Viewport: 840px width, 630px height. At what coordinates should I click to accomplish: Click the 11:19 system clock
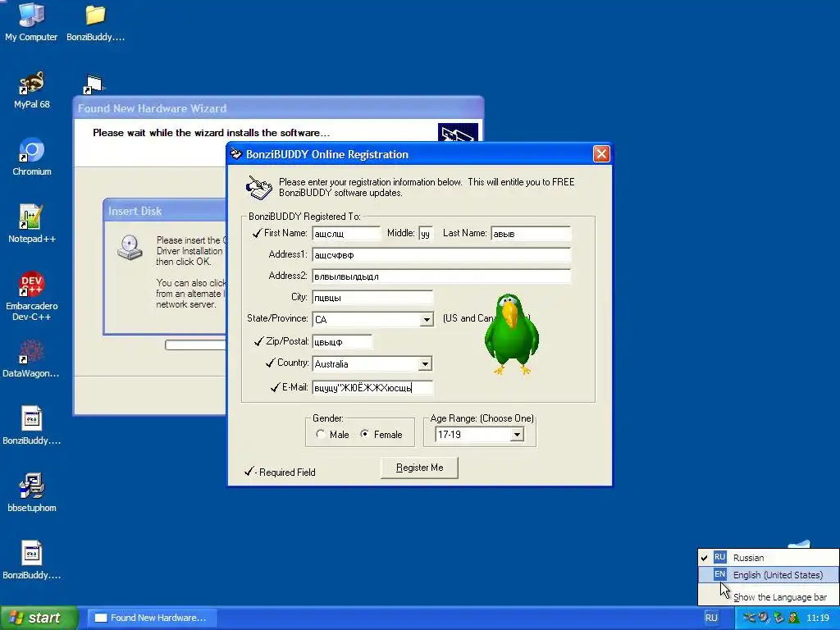click(x=818, y=618)
